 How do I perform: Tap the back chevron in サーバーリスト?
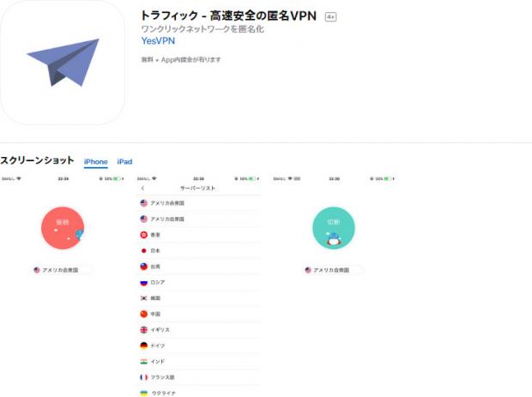(x=142, y=188)
